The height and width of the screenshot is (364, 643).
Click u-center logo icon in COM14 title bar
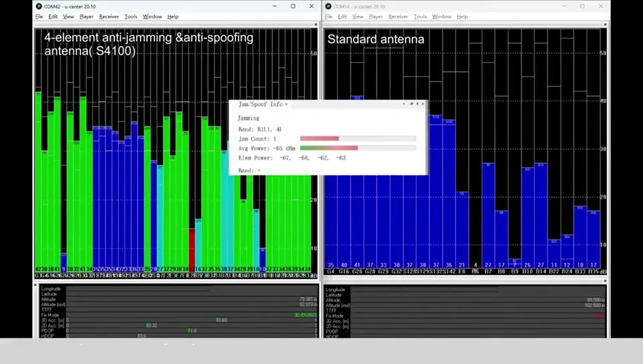[x=328, y=6]
